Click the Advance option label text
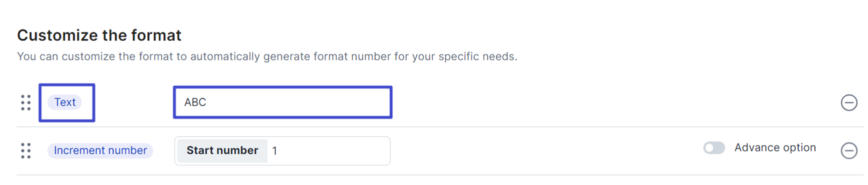 (775, 147)
